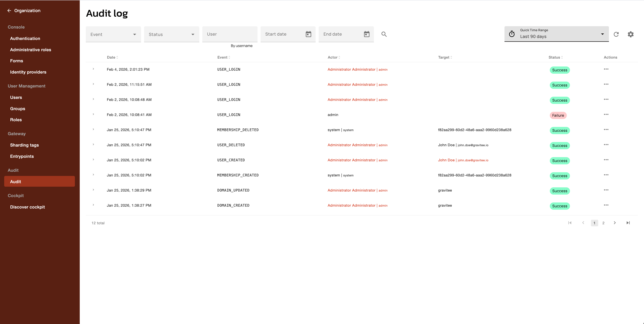
Task: Open the Event filter dropdown
Action: [x=113, y=34]
